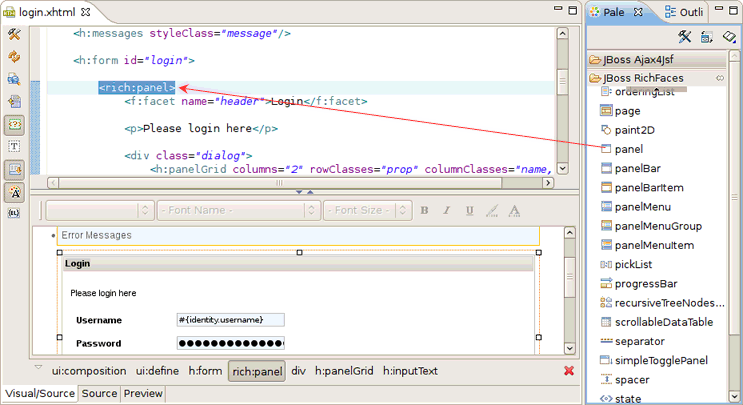The image size is (743, 405).
Task: Open the Palette tools icon
Action: [x=684, y=36]
